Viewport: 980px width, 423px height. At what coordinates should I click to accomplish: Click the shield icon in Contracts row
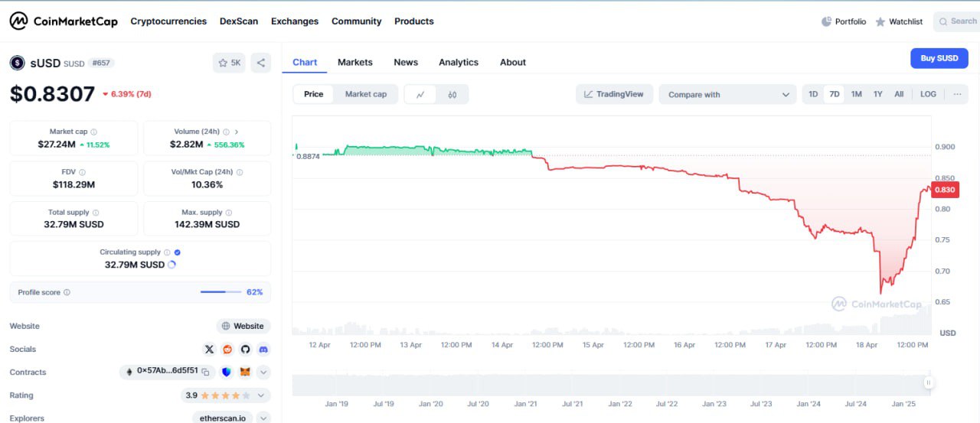[227, 372]
